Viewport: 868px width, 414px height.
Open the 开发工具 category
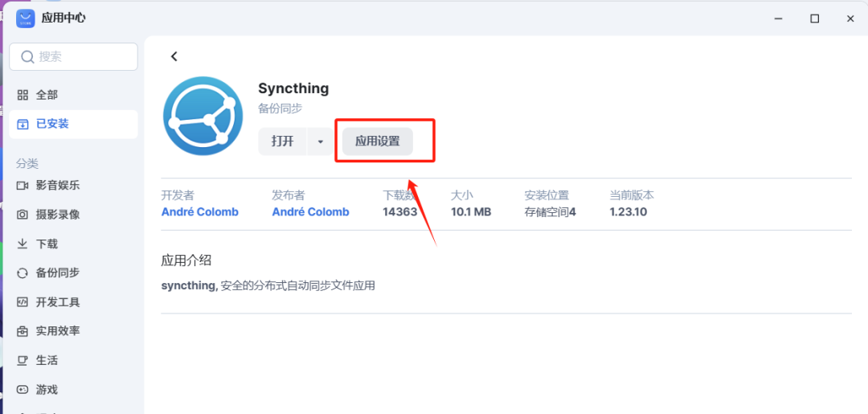tap(73, 302)
